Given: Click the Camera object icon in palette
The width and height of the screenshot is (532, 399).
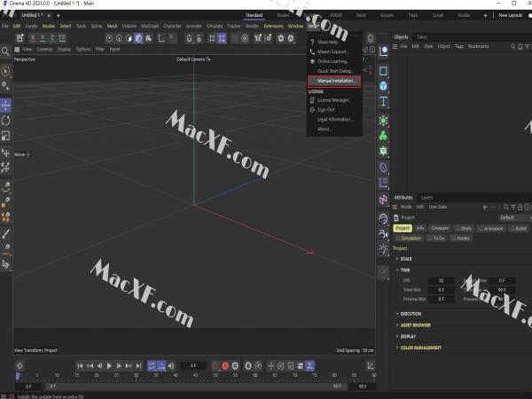Looking at the screenshot, I should click(x=383, y=234).
